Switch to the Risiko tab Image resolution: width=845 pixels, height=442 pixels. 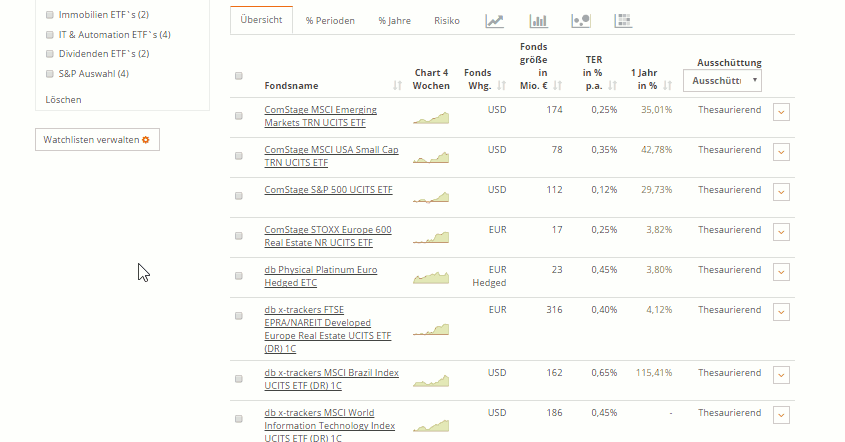447,21
